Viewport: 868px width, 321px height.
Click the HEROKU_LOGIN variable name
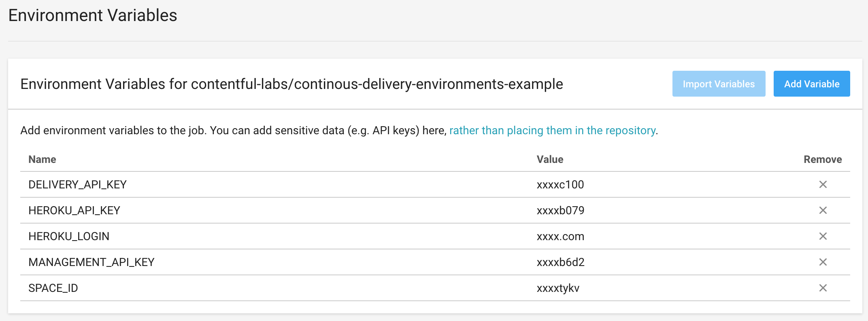pos(69,236)
